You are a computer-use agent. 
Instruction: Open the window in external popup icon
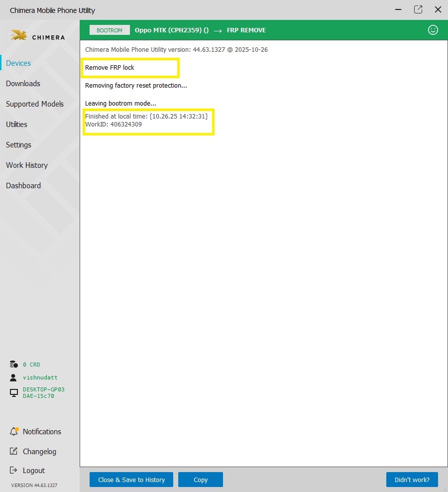(x=418, y=9)
